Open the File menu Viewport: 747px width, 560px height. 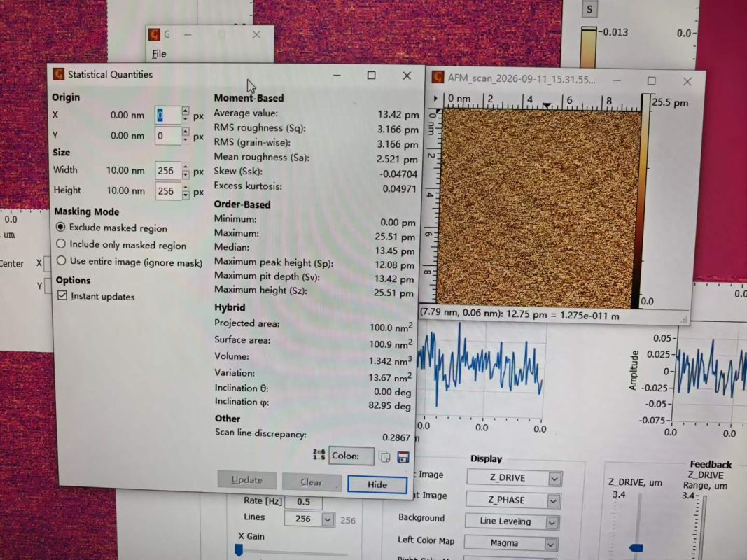pyautogui.click(x=159, y=54)
